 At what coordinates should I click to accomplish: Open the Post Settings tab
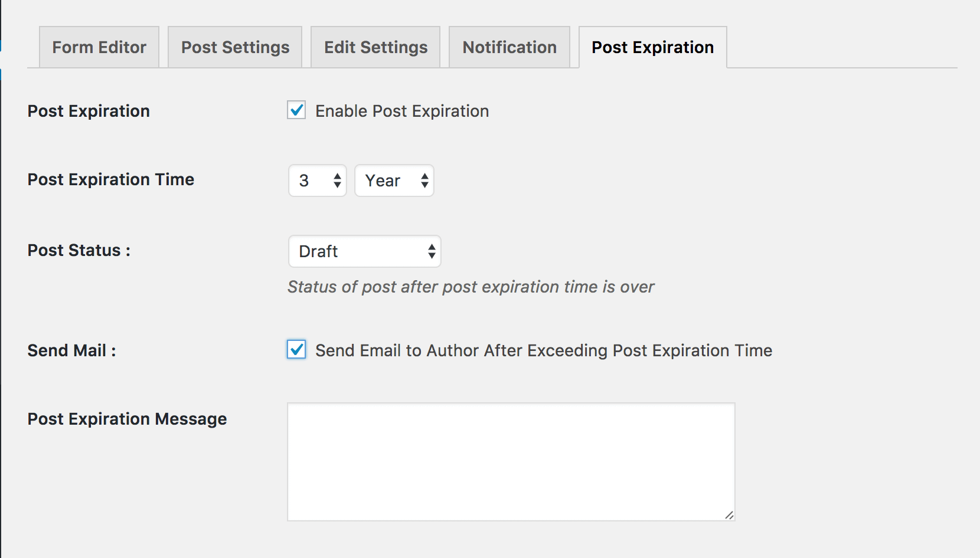[x=235, y=47]
